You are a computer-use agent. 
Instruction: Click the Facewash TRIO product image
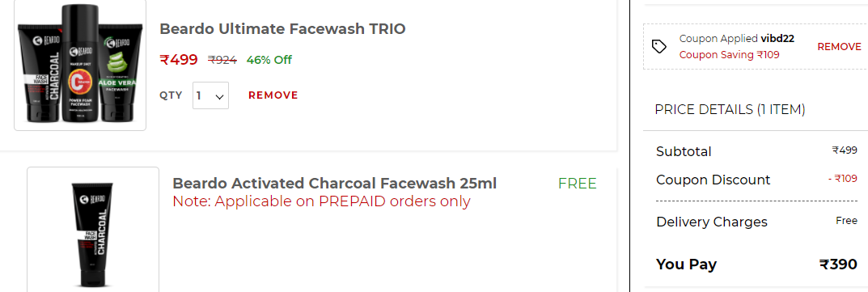pyautogui.click(x=80, y=66)
